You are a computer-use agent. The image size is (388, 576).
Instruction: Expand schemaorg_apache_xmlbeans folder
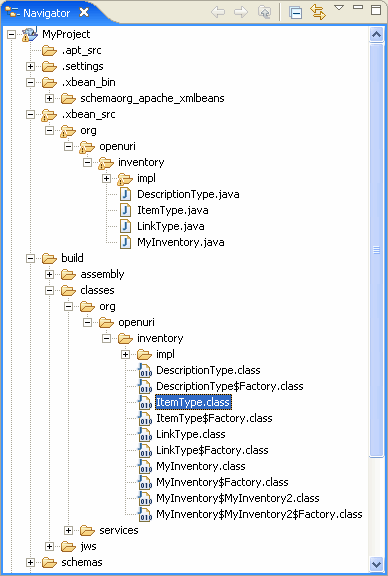click(49, 98)
